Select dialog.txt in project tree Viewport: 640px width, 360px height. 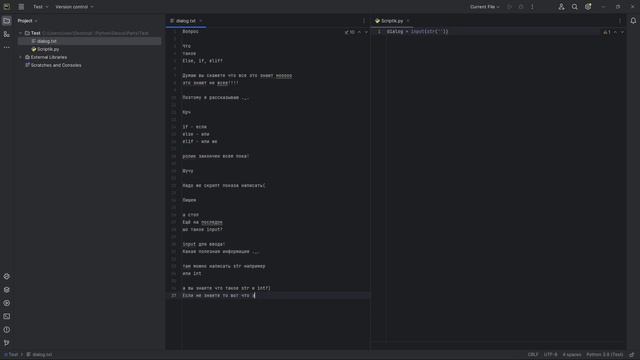pos(89,41)
